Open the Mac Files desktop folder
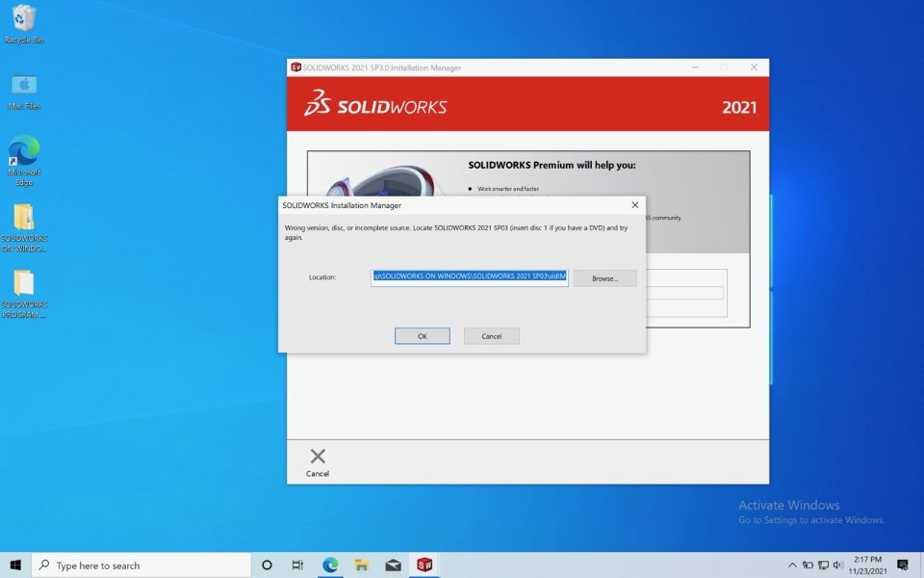The image size is (924, 578). click(23, 92)
